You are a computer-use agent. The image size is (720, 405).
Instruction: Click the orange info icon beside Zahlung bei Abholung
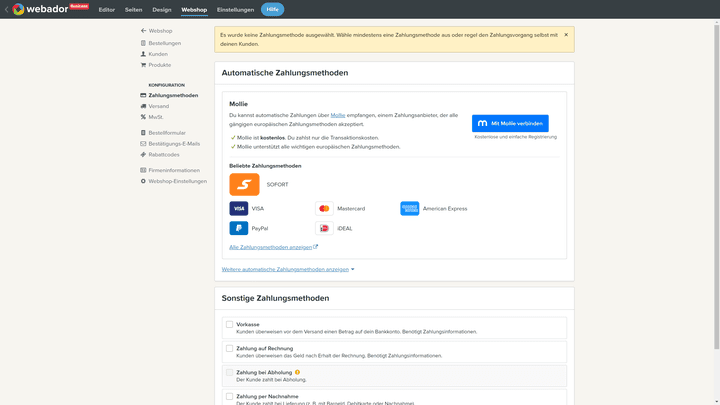[x=298, y=372]
